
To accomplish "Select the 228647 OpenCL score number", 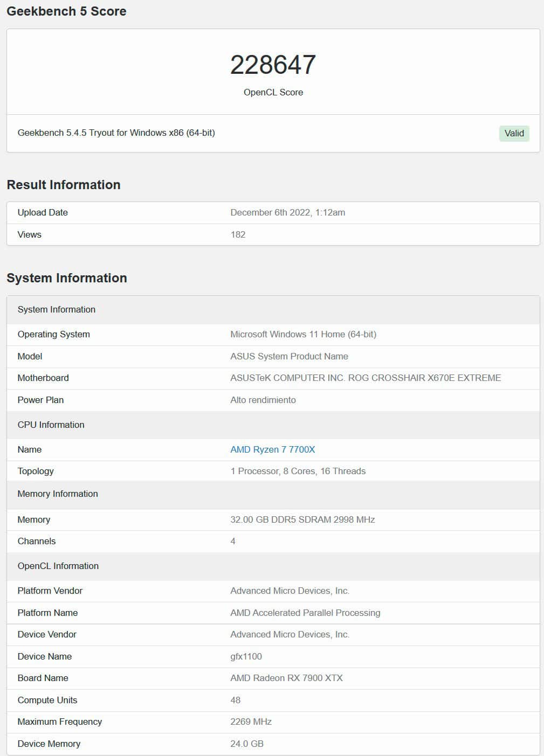I will pyautogui.click(x=273, y=65).
